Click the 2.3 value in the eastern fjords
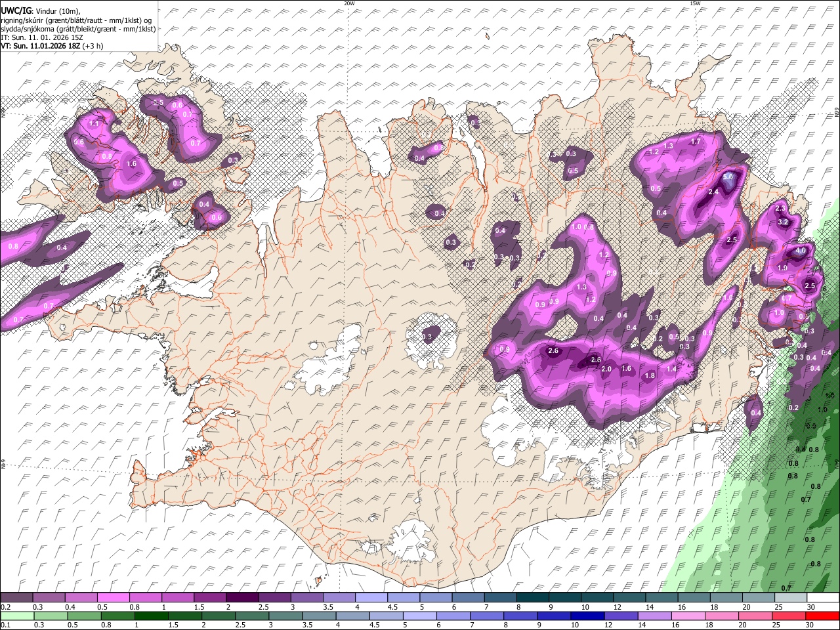Viewport: 840px width, 630px height. (780, 208)
